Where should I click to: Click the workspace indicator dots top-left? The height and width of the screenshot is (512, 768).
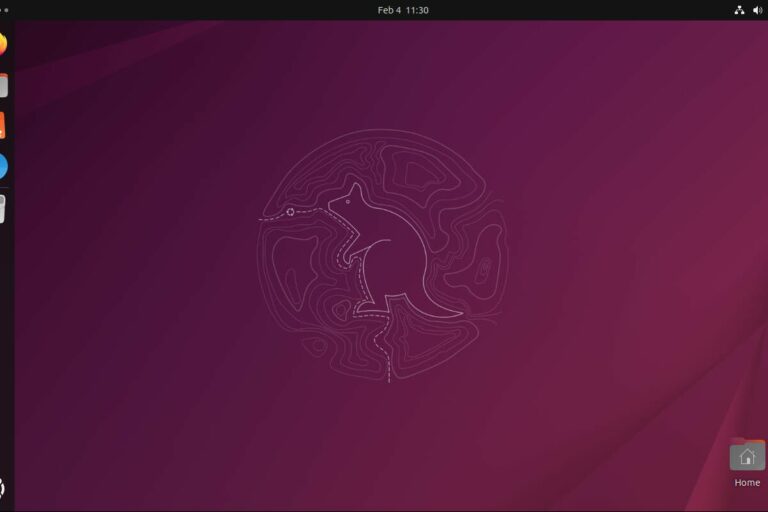(x=4, y=10)
